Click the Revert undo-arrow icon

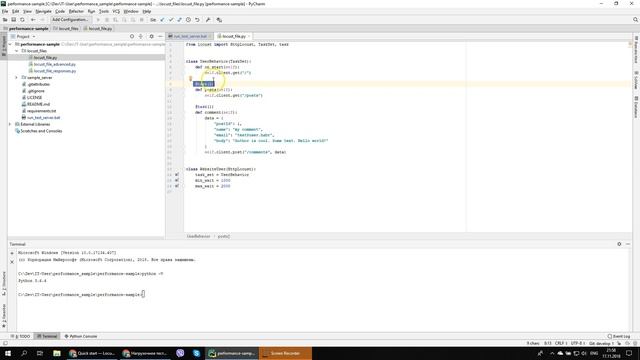(197, 20)
